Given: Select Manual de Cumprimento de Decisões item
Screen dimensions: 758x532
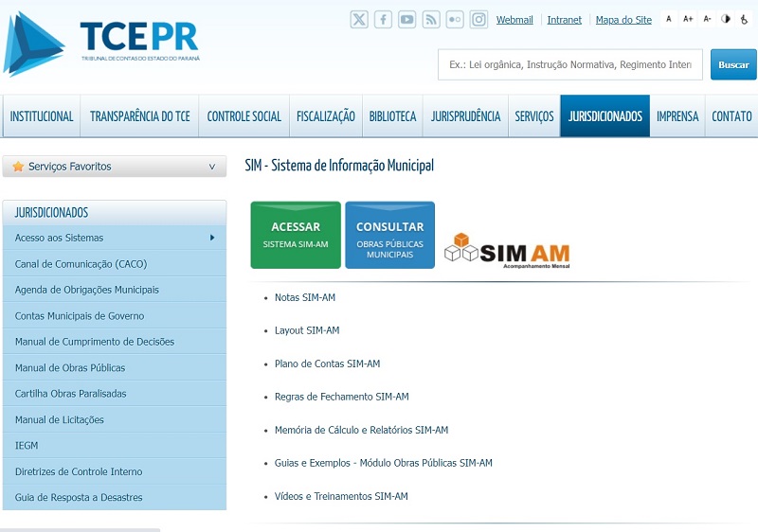Looking at the screenshot, I should coord(115,342).
